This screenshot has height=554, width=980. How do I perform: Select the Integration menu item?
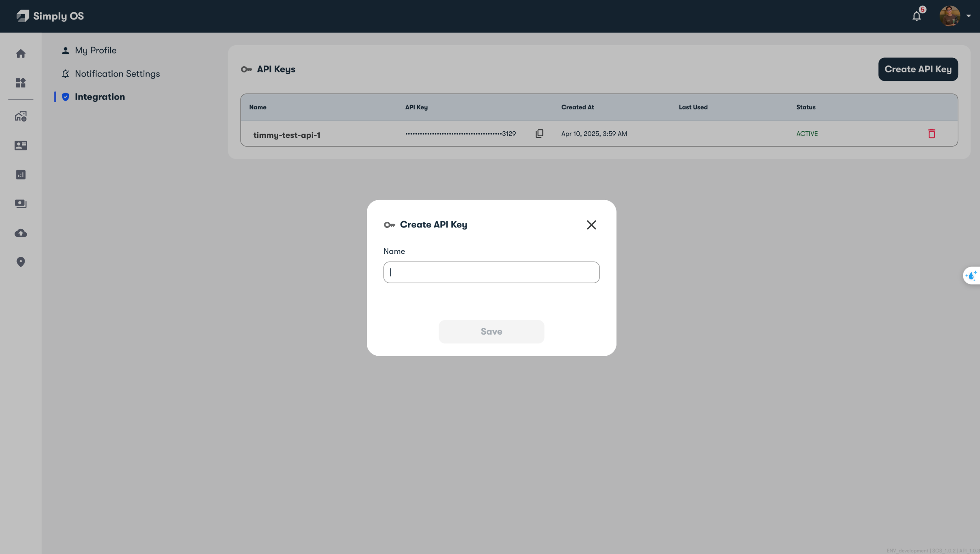tap(100, 97)
